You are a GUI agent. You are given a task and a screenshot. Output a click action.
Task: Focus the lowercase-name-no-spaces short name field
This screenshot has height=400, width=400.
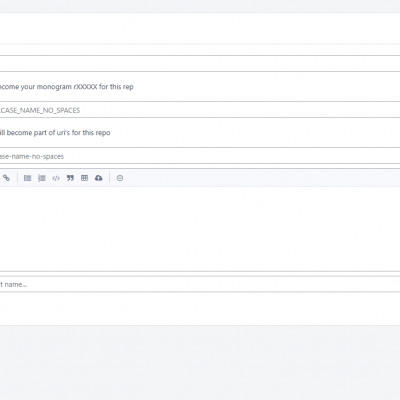(x=200, y=156)
